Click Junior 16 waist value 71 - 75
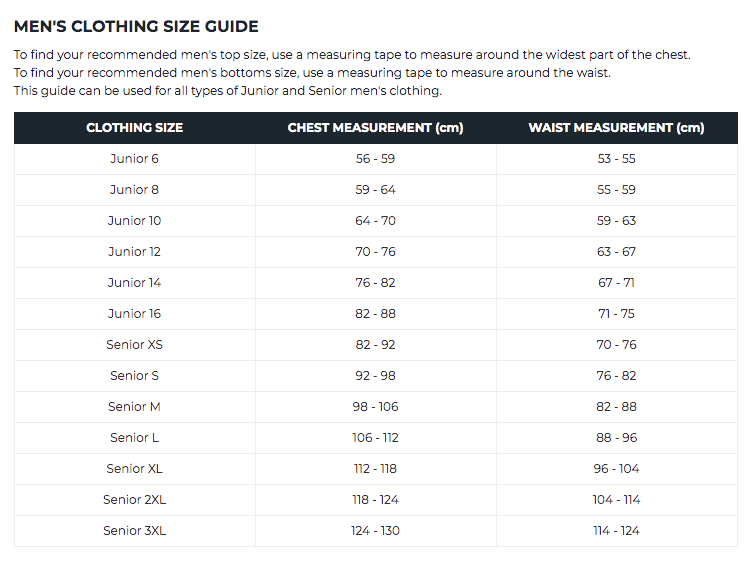This screenshot has width=751, height=568. pos(616,314)
